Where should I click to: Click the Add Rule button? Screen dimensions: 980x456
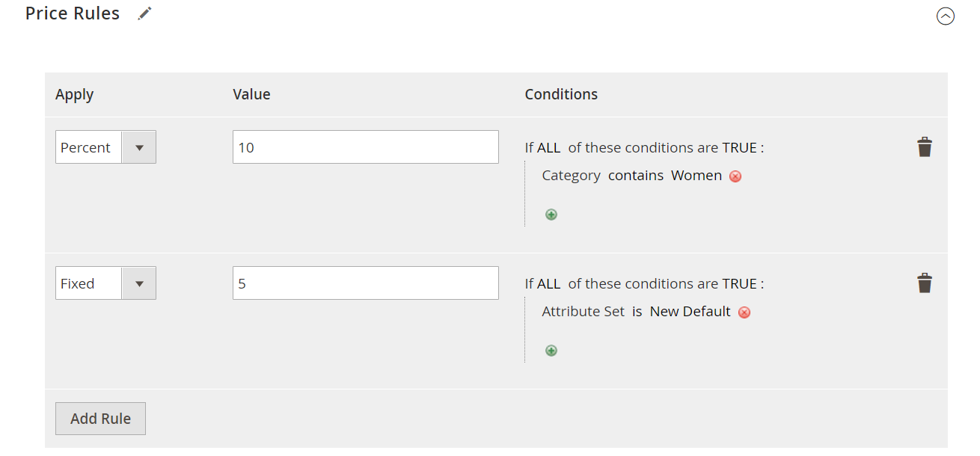(x=100, y=419)
